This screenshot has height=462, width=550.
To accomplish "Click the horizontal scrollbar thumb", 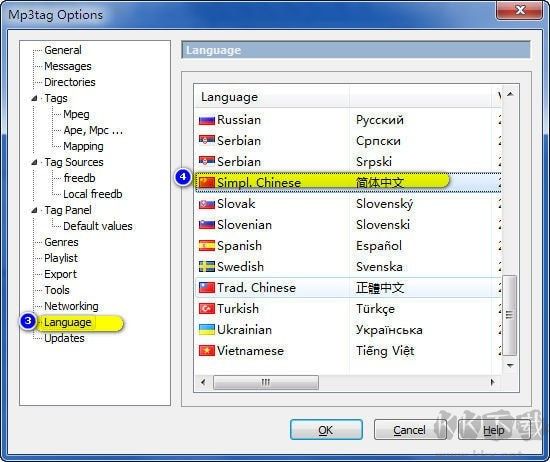I will pos(266,382).
